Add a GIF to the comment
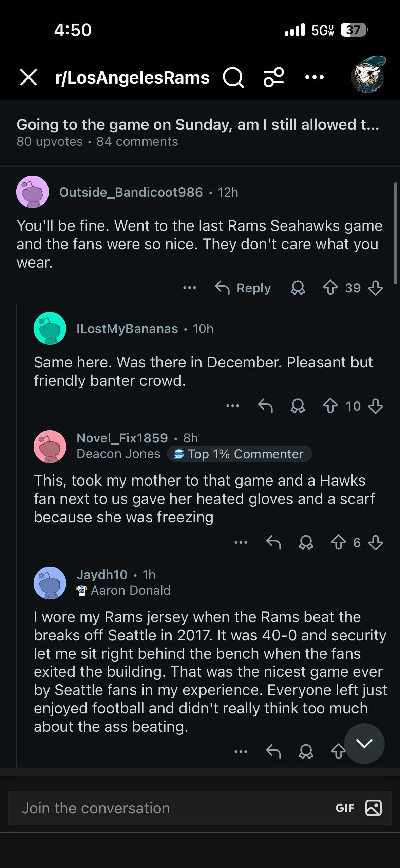 [345, 808]
